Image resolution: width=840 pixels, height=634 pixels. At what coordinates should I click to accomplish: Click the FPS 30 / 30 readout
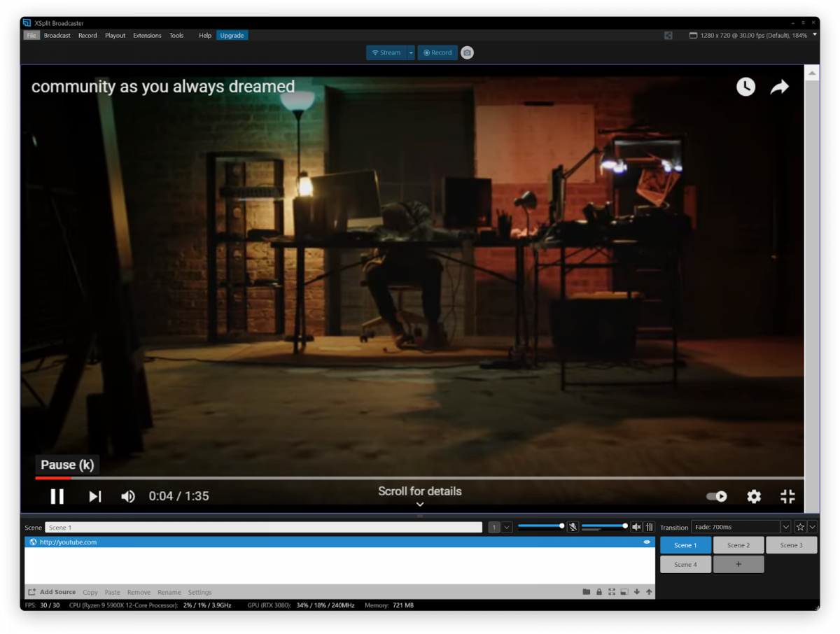click(x=43, y=605)
